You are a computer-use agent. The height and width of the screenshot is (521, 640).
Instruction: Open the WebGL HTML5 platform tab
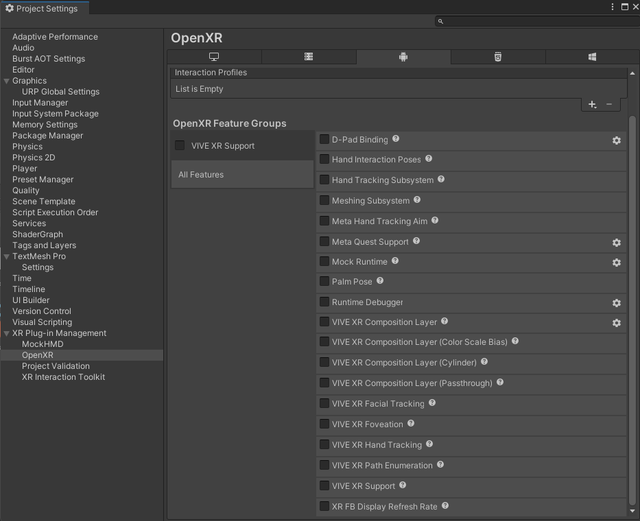pyautogui.click(x=498, y=57)
